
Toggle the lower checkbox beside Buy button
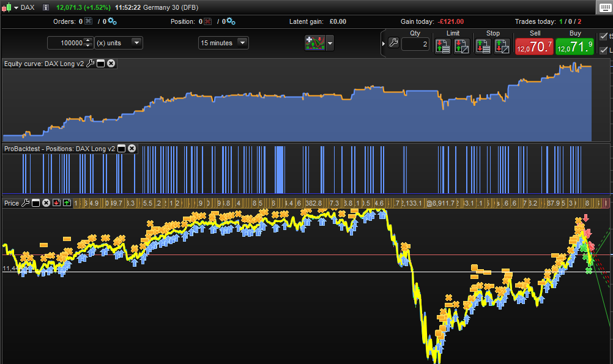604,50
